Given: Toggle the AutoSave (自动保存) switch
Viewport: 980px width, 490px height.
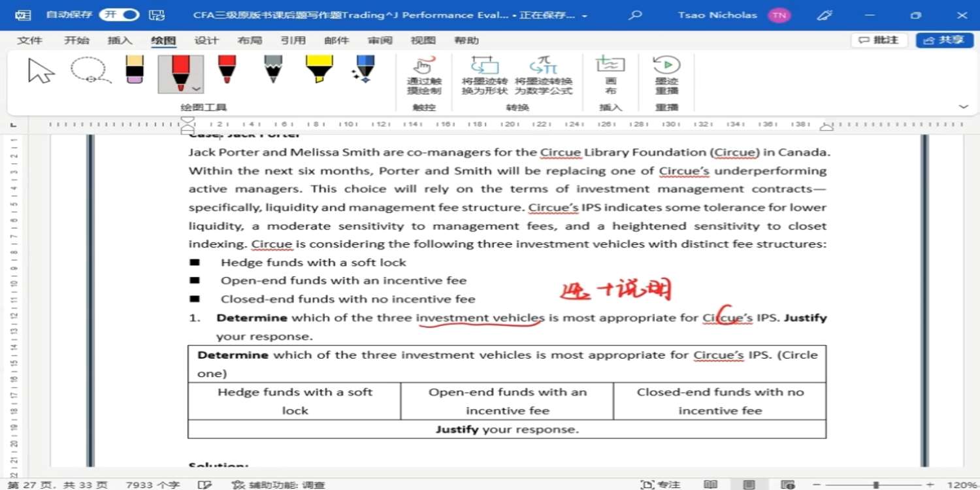Looking at the screenshot, I should pyautogui.click(x=120, y=14).
